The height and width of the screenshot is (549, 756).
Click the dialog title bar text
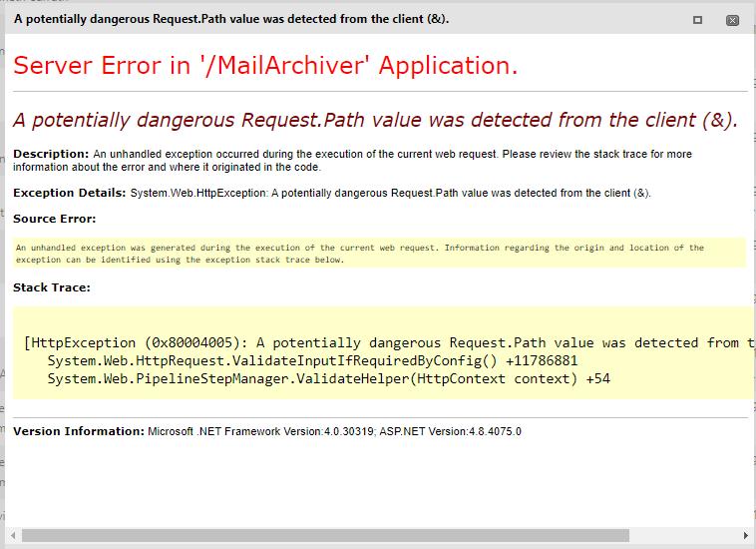(x=231, y=19)
